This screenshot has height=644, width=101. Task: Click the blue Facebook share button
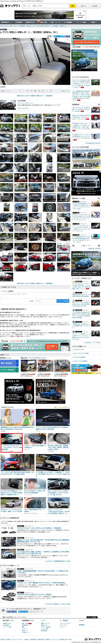[x=67, y=36]
